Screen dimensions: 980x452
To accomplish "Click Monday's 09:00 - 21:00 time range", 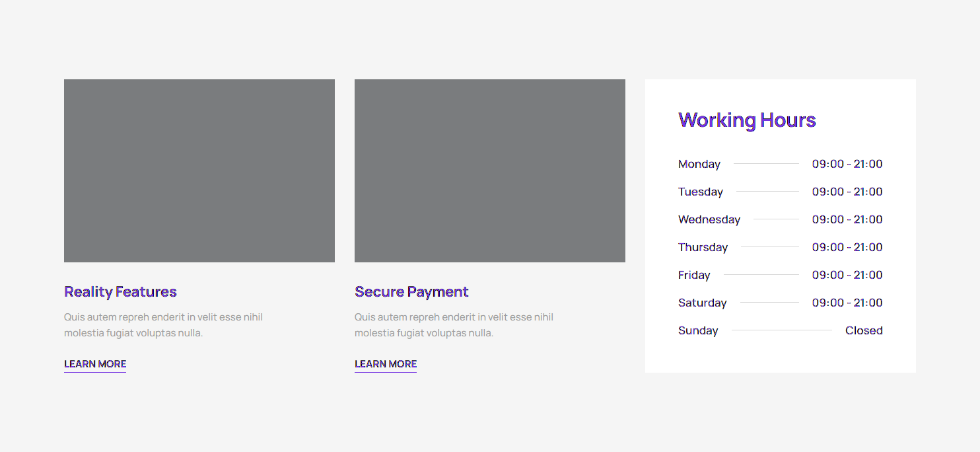I will [x=847, y=164].
